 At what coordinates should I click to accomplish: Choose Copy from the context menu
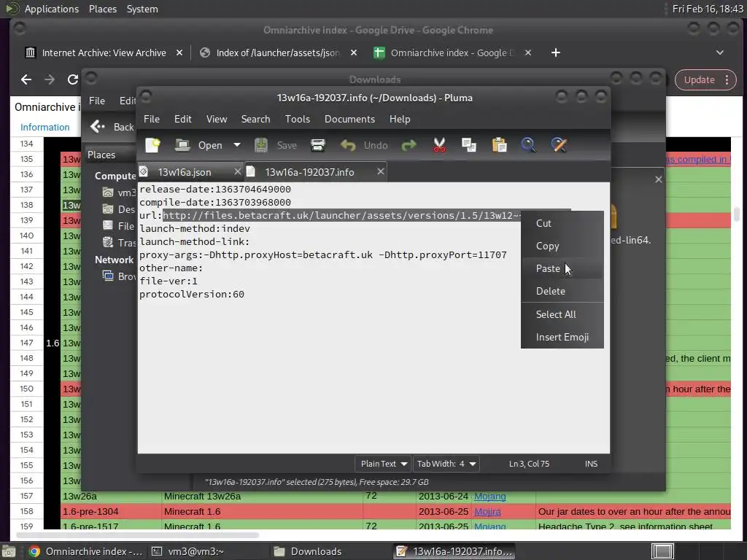[562, 246]
